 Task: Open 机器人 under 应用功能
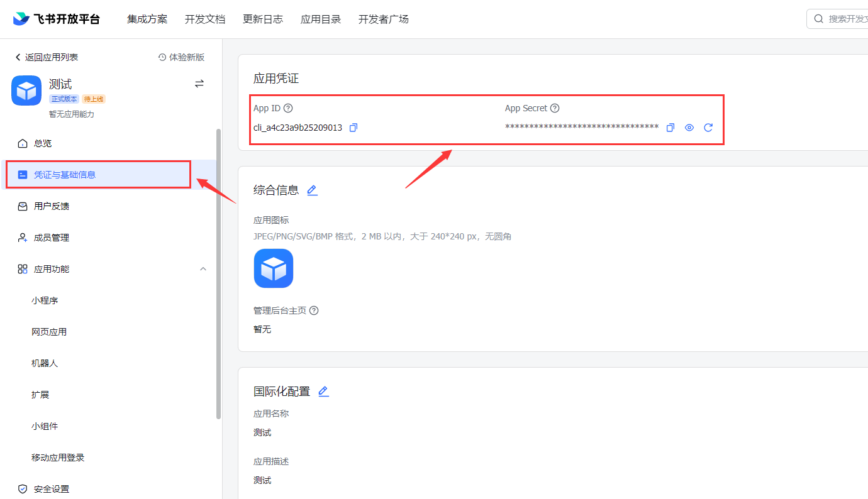coord(45,363)
